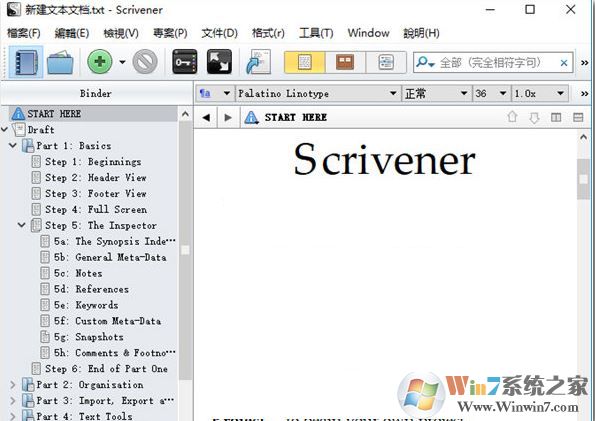Split the editor horizontally icon

[x=578, y=118]
